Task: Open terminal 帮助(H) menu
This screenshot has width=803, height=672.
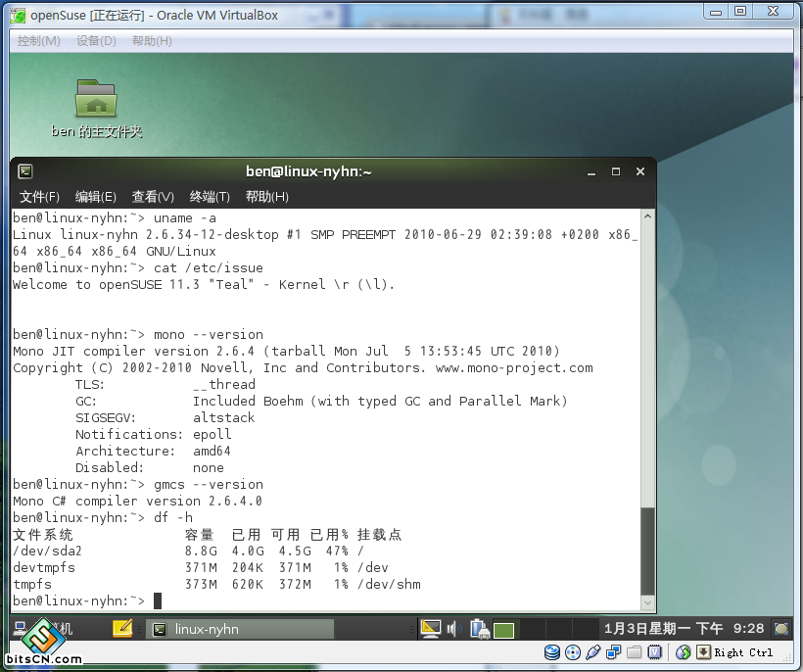Action: click(266, 197)
